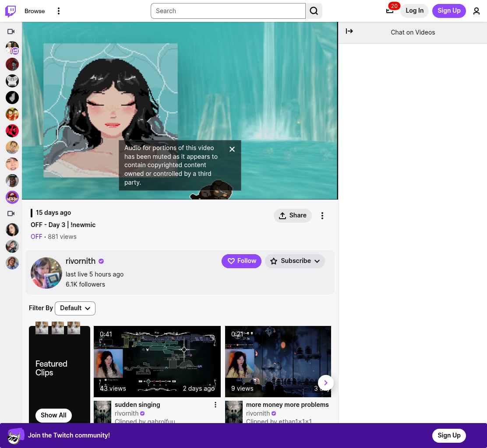
Task: Dismiss the muted audio notice
Action: tap(232, 149)
